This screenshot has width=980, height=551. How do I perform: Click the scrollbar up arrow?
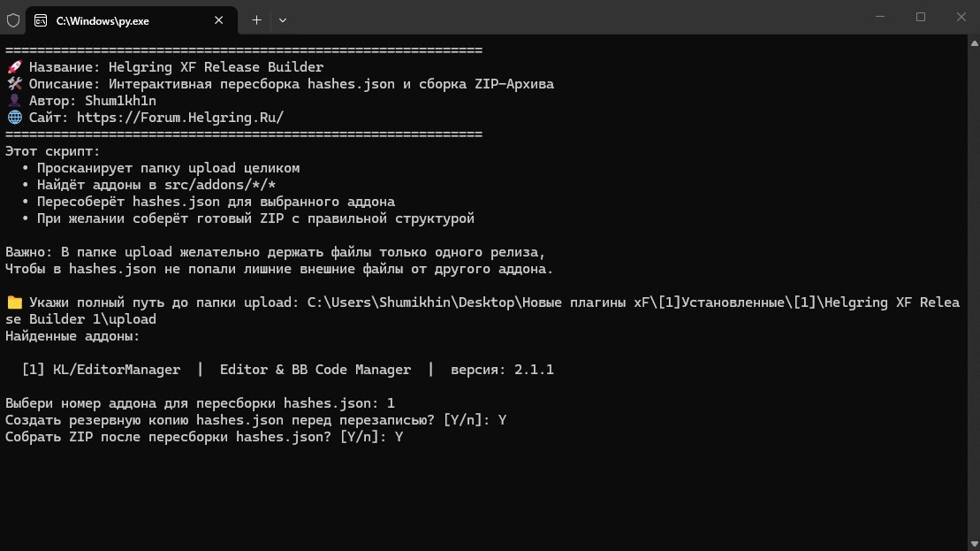(x=974, y=43)
